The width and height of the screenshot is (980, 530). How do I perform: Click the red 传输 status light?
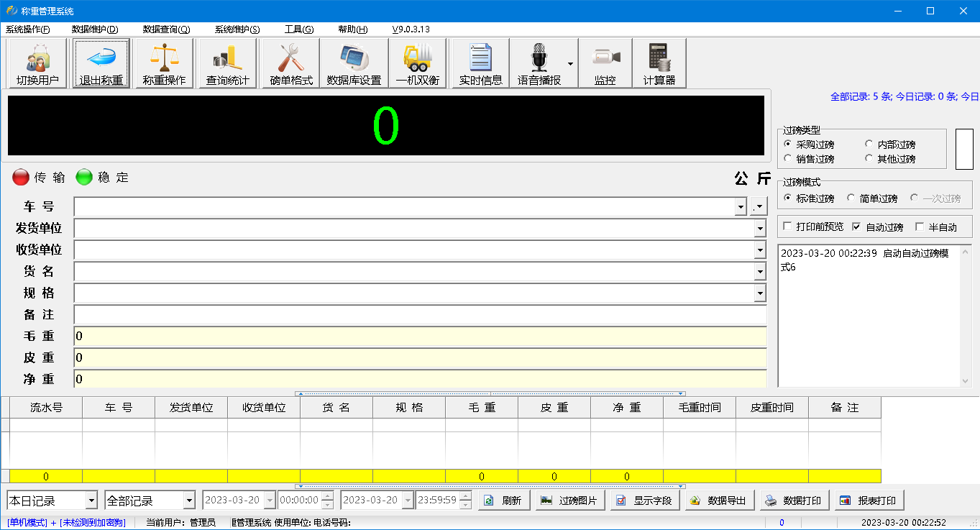click(21, 177)
